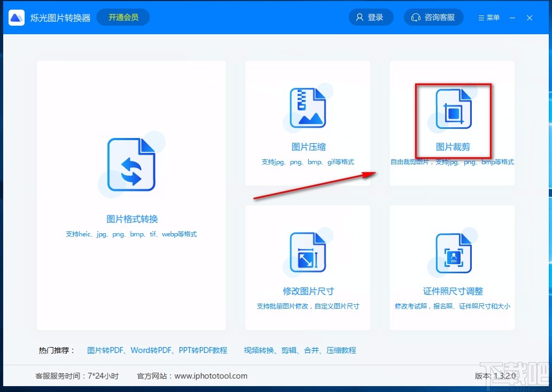Viewport: 552px width, 392px height.
Task: Open the PPT转PDF教程 link
Action: 202,350
